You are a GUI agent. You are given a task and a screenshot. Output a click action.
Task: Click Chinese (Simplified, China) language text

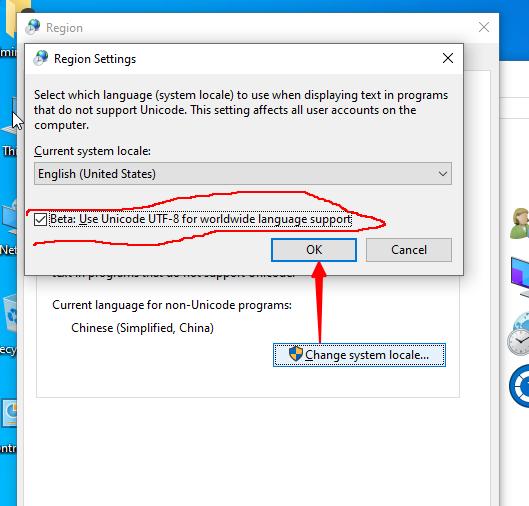tap(142, 328)
